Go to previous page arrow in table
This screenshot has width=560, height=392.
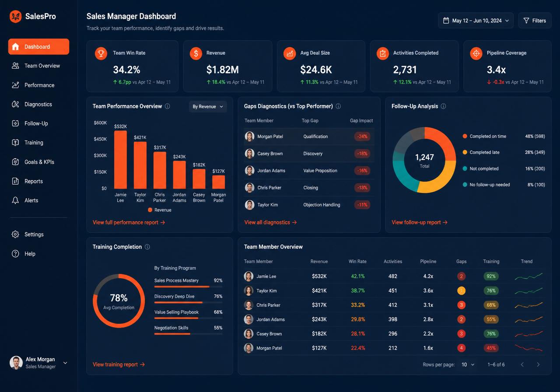tap(522, 364)
